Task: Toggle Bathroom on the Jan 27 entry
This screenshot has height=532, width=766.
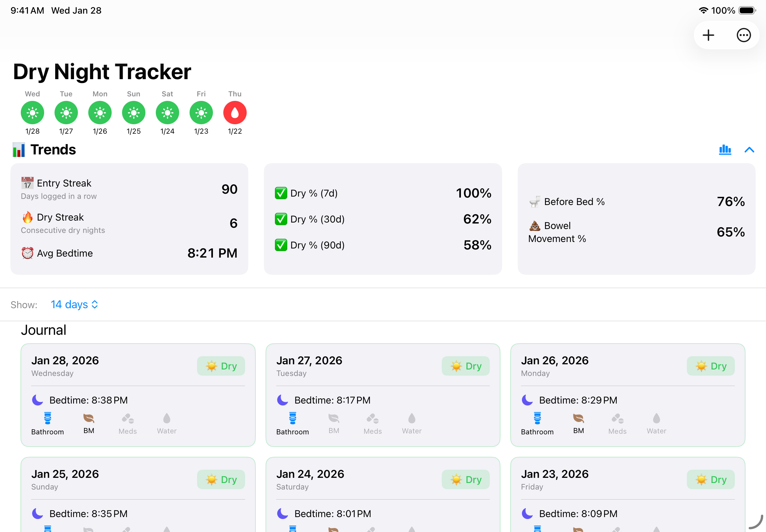Action: point(292,424)
